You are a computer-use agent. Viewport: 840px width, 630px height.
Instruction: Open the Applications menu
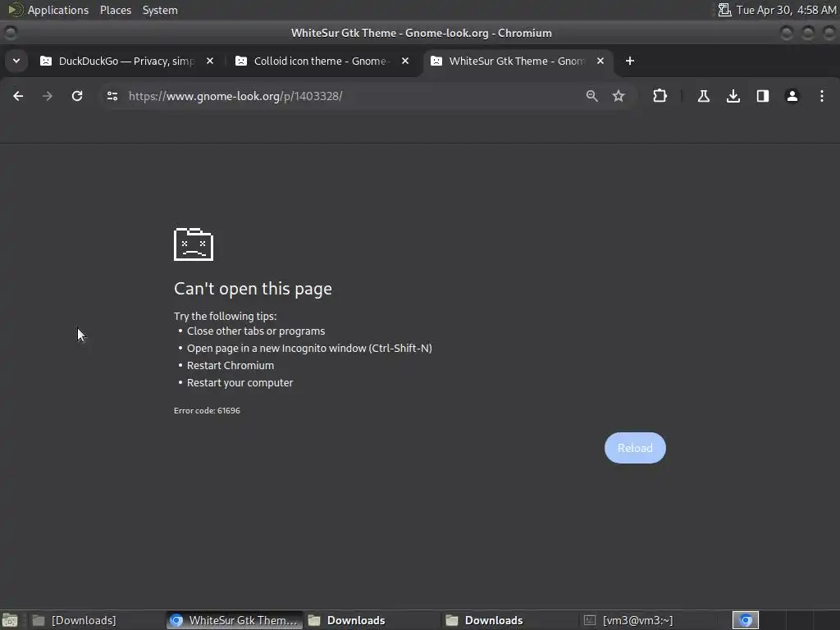click(x=58, y=10)
